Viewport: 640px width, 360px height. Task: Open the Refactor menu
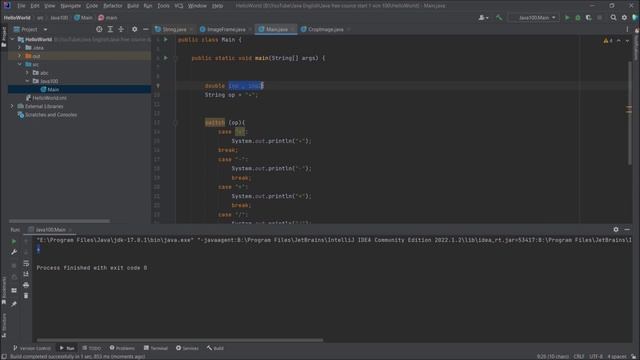tap(113, 6)
